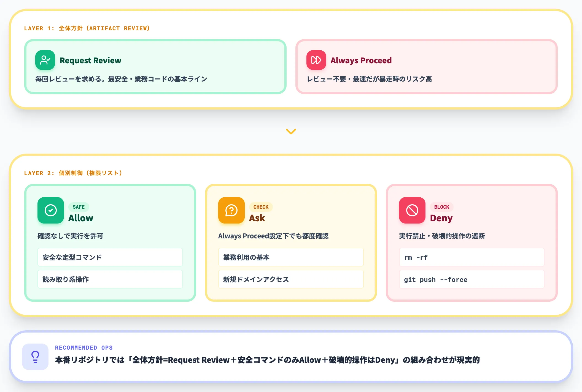Click the 'LAYER 1: 全体方針' section label
This screenshot has width=582, height=392.
87,28
